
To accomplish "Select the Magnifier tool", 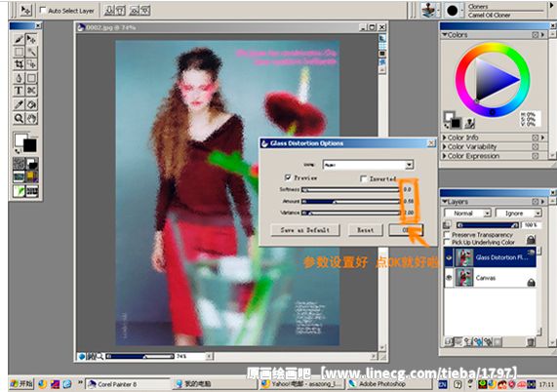I will pyautogui.click(x=19, y=118).
